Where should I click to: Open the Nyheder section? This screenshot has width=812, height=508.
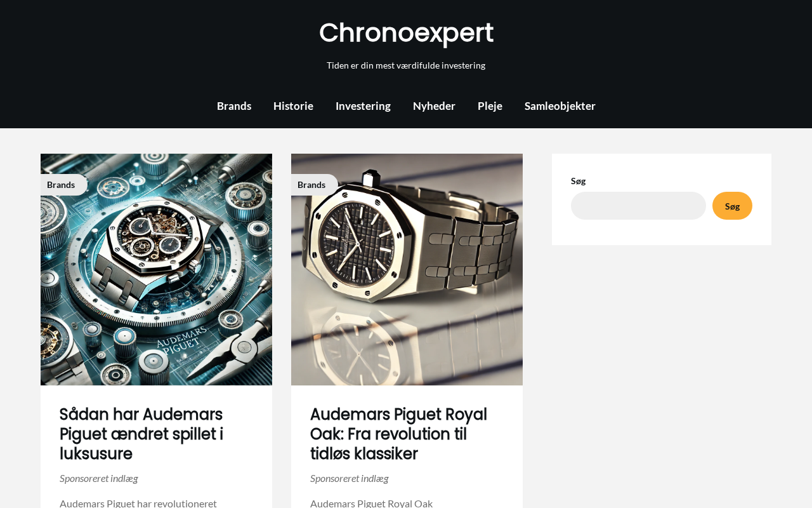click(434, 106)
